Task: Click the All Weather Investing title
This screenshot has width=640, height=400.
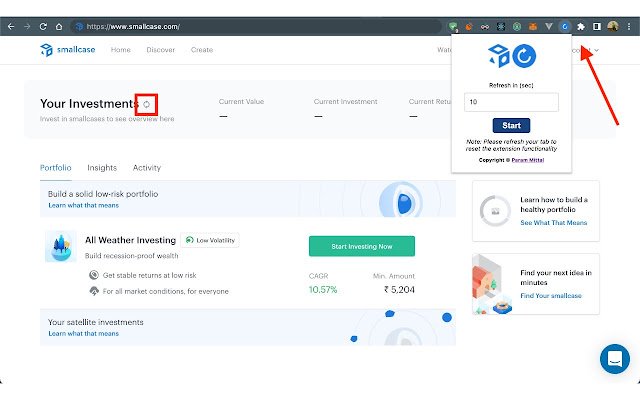Action: 130,240
